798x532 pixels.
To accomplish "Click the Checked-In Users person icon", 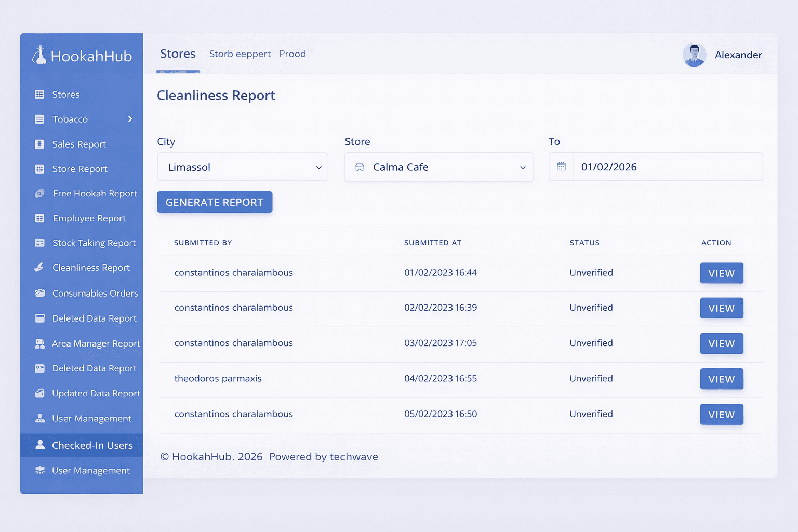I will [40, 445].
